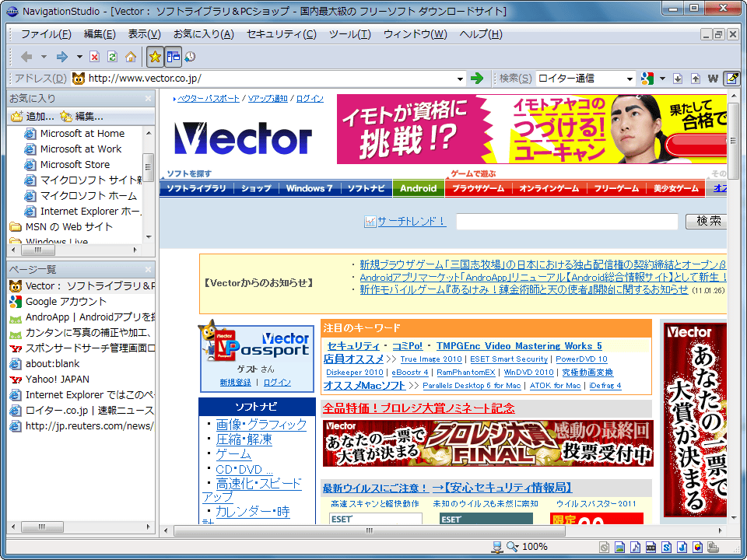Click 編集... in the favorites panel
This screenshot has width=747, height=560.
[82, 117]
